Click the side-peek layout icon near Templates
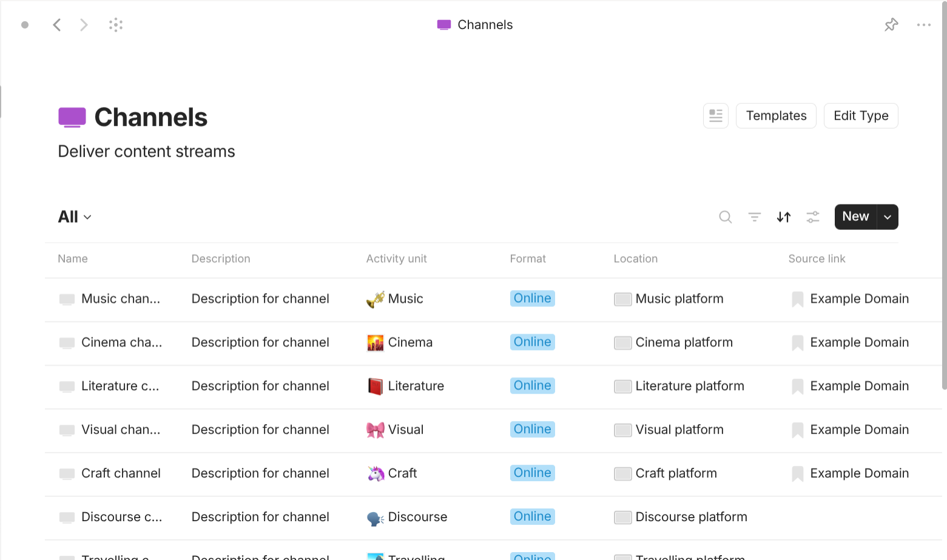The width and height of the screenshot is (947, 560). pos(715,115)
